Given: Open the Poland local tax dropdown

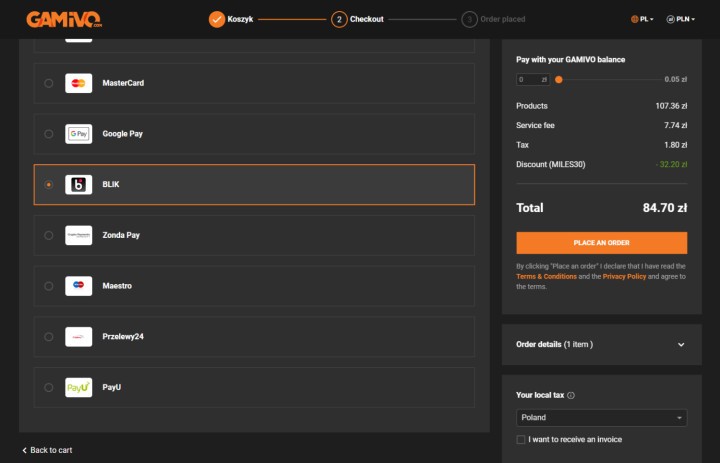Looking at the screenshot, I should (x=602, y=418).
